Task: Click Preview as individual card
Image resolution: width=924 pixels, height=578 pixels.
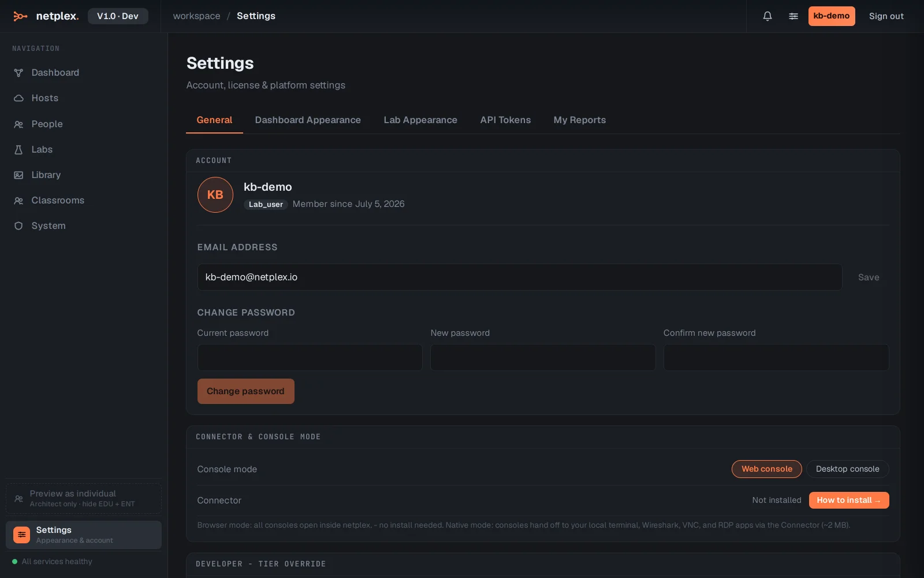Action: (84, 498)
